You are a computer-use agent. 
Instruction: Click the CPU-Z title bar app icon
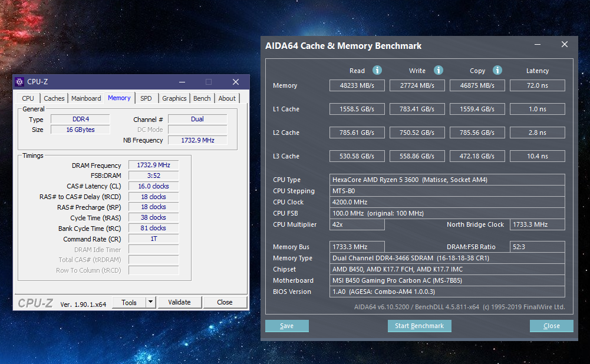coord(19,82)
